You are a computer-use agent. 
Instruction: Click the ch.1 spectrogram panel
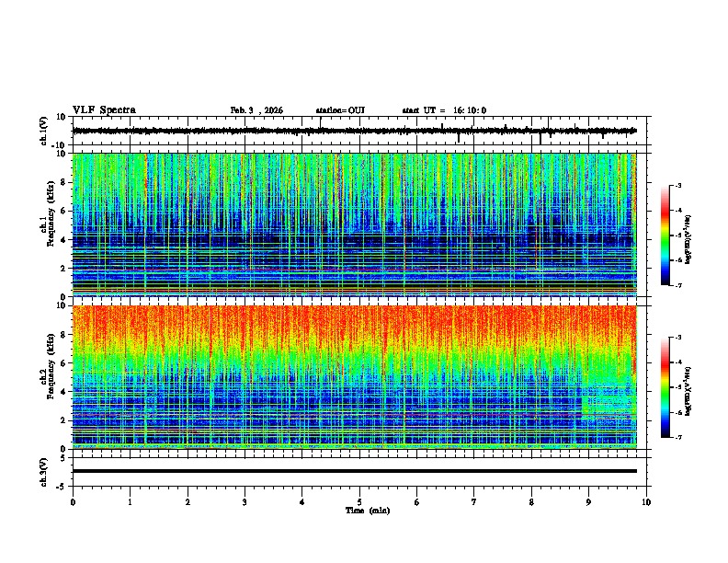[354, 224]
